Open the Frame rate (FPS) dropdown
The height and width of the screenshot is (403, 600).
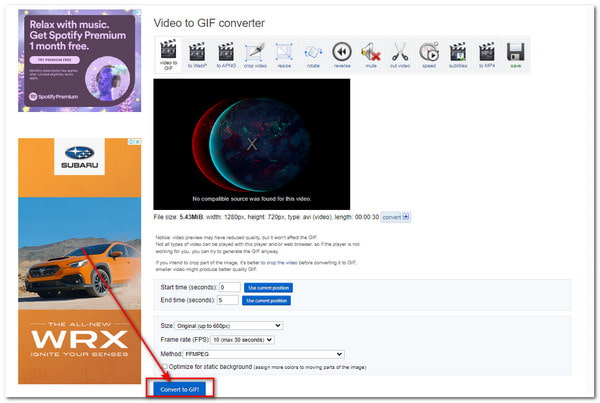(x=242, y=339)
